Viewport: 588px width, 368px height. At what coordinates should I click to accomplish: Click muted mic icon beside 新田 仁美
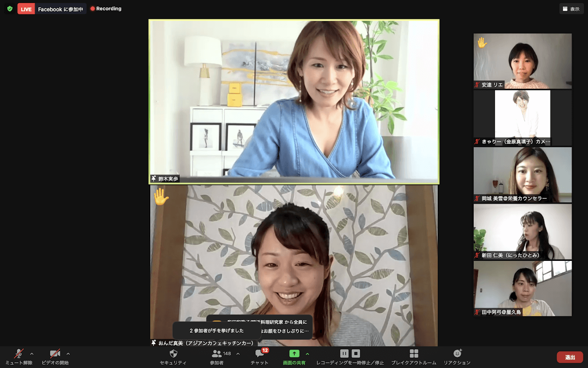pos(477,255)
